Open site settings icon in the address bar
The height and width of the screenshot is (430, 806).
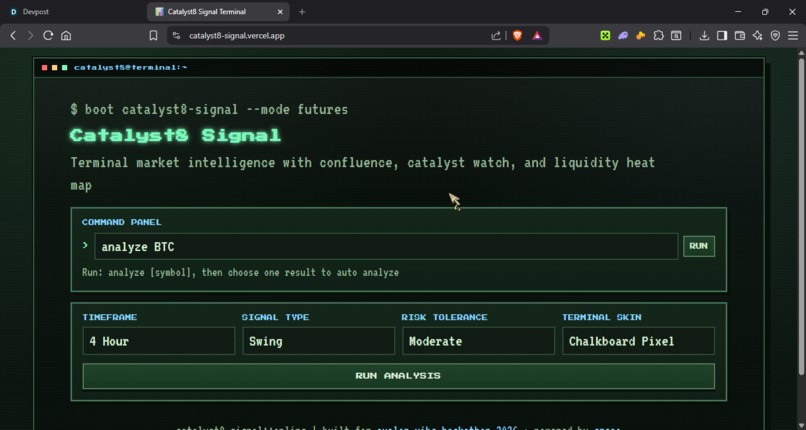coord(176,35)
